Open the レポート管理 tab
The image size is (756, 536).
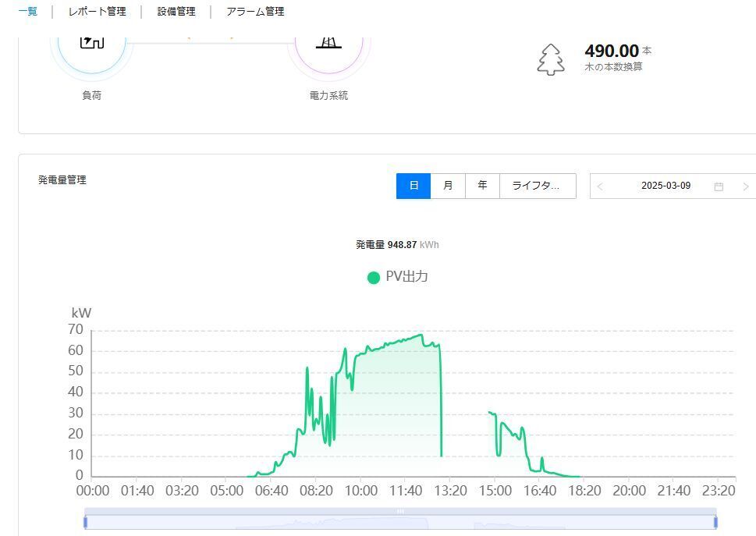coord(97,12)
